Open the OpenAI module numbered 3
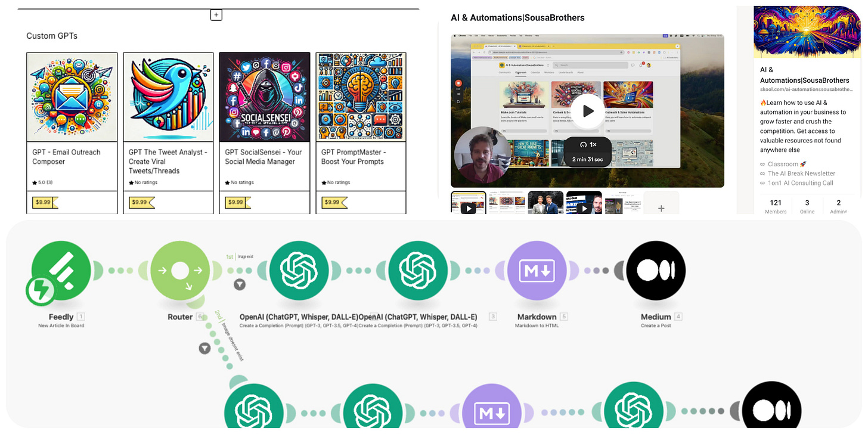This screenshot has height=434, width=868. pos(418,271)
